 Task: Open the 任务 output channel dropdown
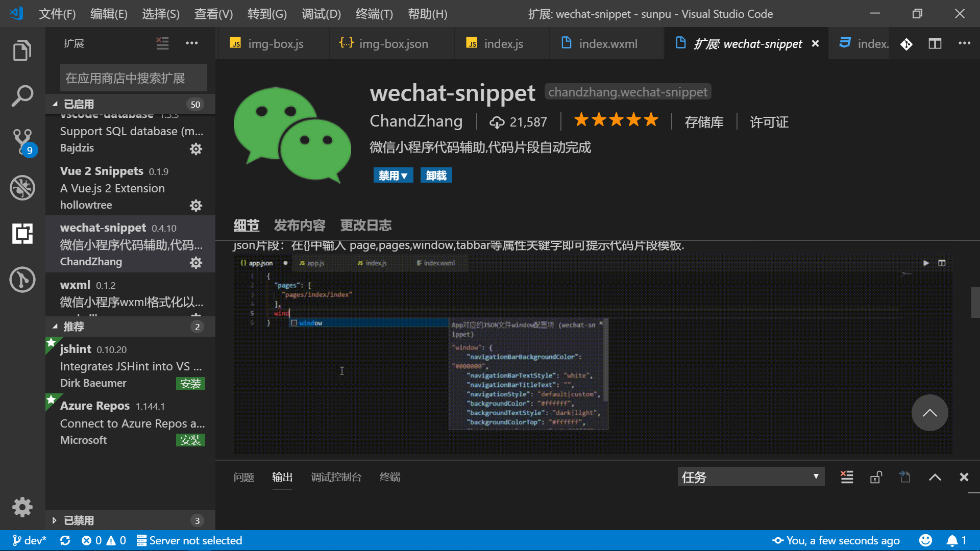coord(750,477)
